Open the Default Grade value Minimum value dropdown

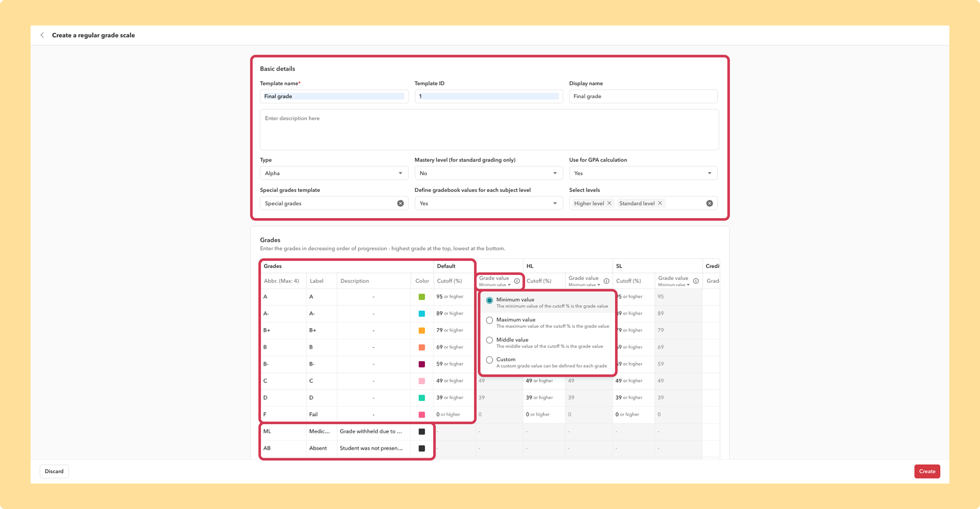(495, 285)
